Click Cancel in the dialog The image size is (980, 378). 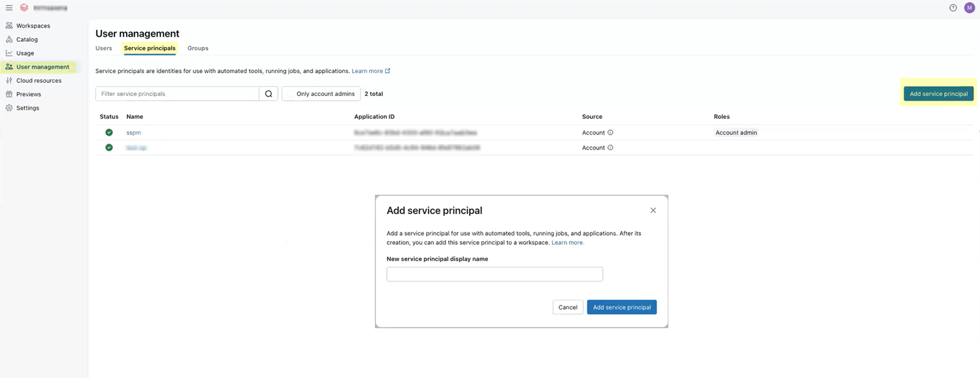coord(567,307)
